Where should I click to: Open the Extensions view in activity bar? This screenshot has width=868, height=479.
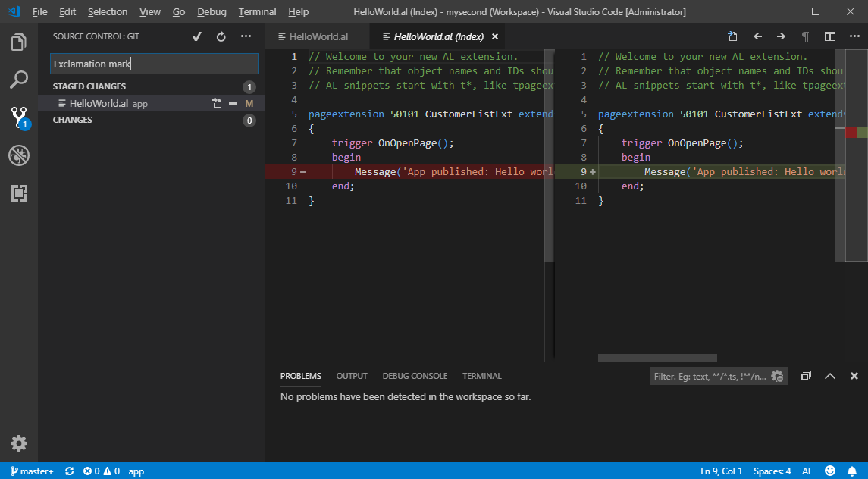pos(19,194)
